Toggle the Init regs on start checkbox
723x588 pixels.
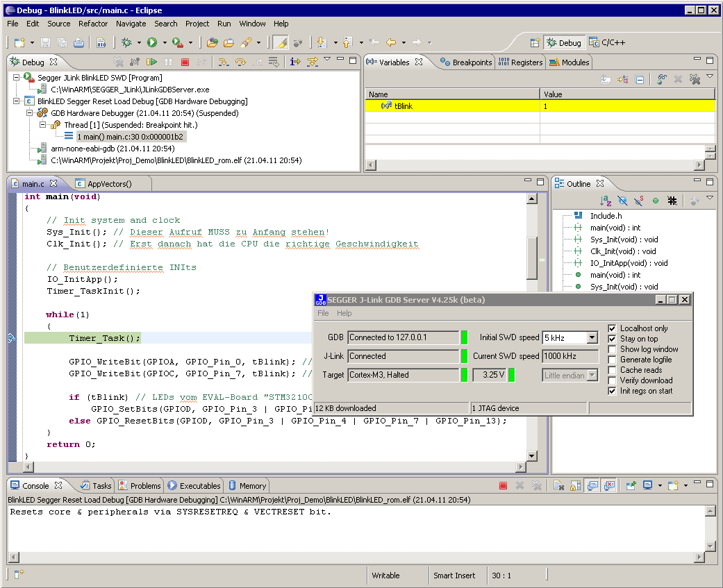[612, 392]
